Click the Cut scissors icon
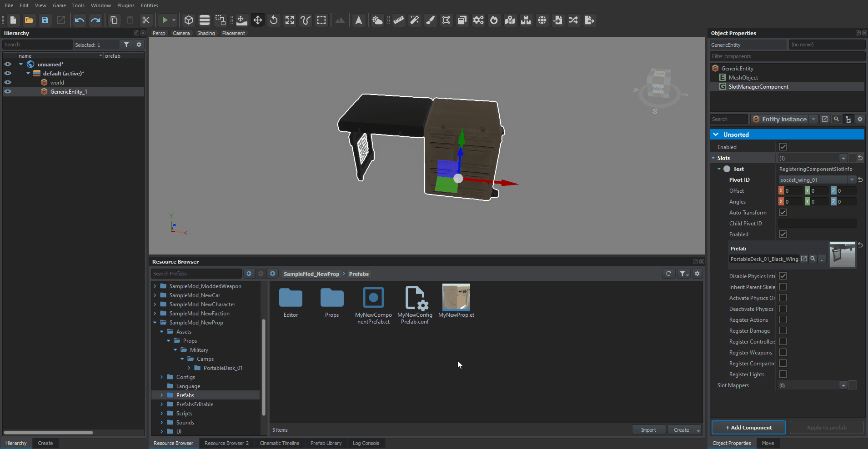Screen dimensions: 868x449 tap(146, 20)
